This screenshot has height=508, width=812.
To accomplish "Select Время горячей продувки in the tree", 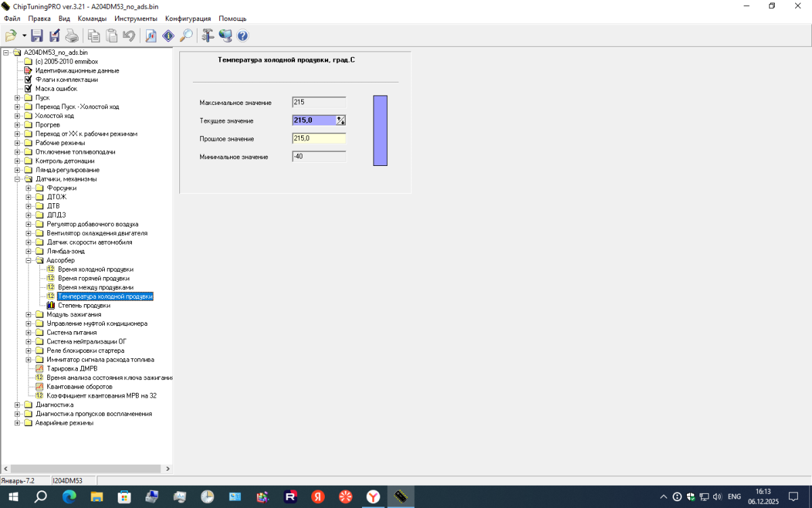I will click(93, 278).
